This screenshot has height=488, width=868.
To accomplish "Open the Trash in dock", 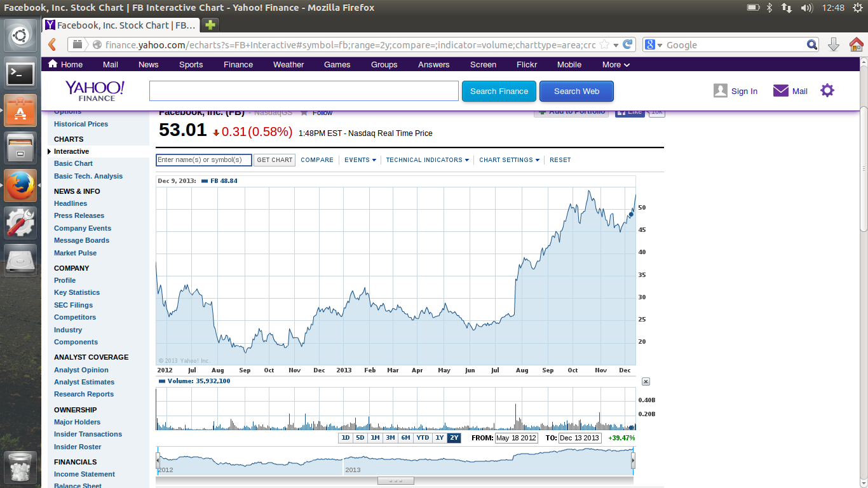I will pyautogui.click(x=20, y=467).
